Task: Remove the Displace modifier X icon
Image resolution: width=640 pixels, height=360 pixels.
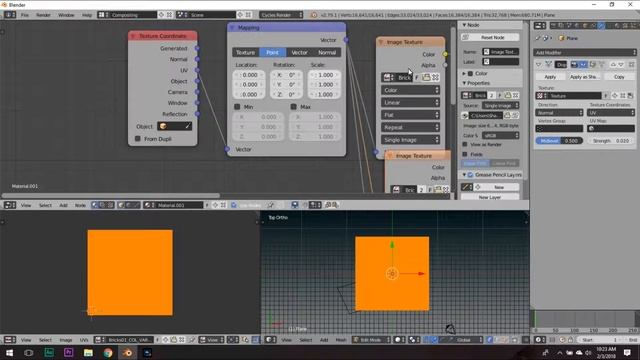Action: click(x=631, y=64)
